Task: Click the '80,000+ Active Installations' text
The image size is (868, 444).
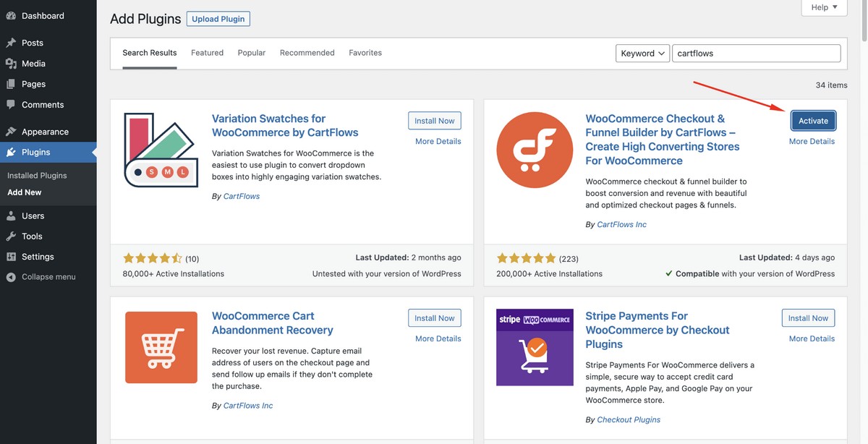Action: (174, 274)
